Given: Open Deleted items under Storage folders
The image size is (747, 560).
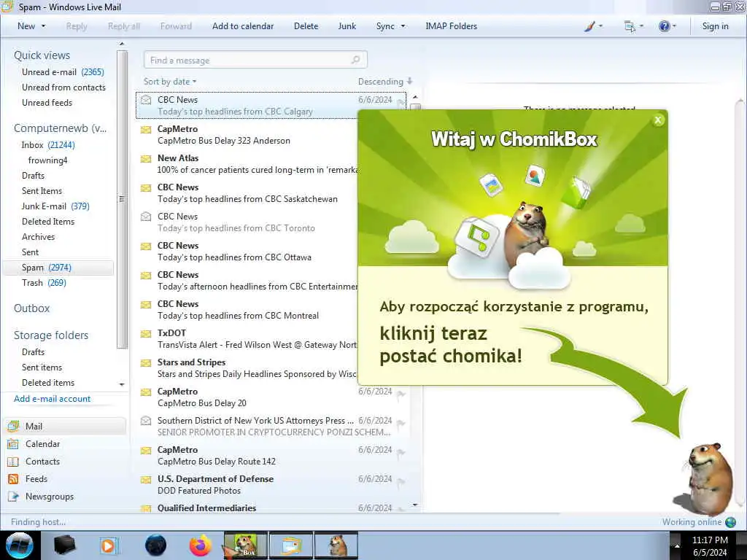Looking at the screenshot, I should point(48,383).
